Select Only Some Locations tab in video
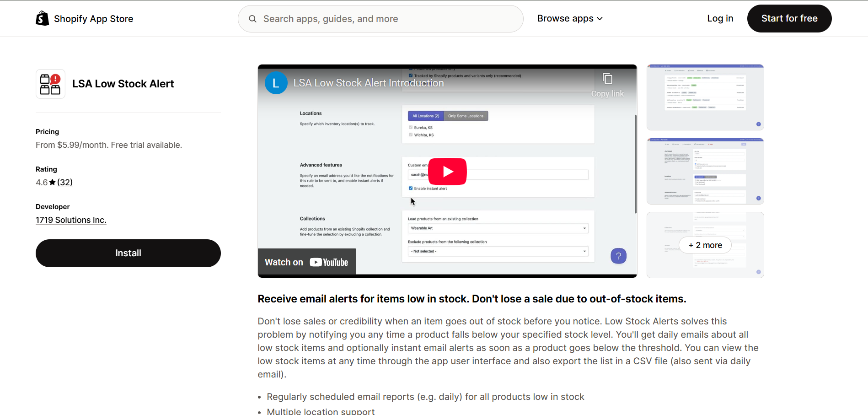 pyautogui.click(x=466, y=116)
